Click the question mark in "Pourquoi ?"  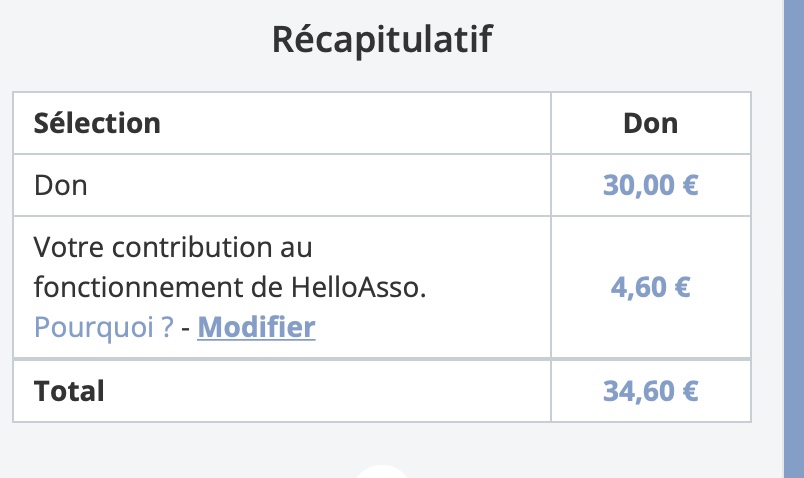tap(168, 327)
